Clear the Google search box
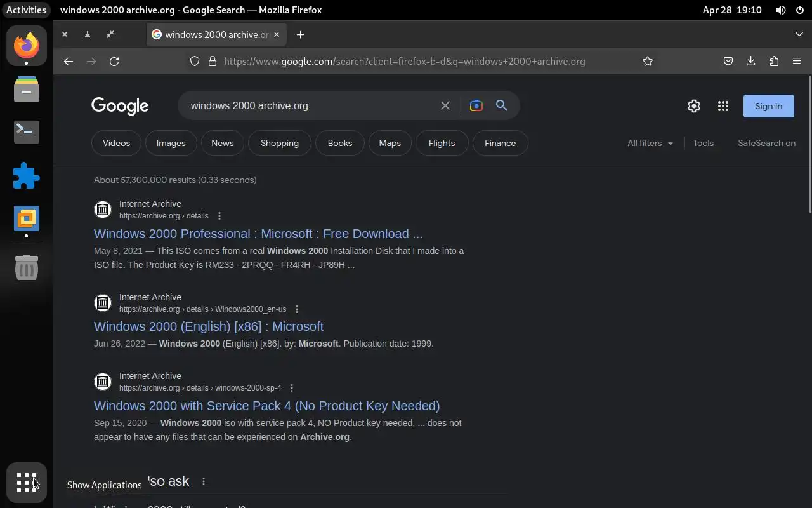Image resolution: width=812 pixels, height=508 pixels. [x=445, y=105]
